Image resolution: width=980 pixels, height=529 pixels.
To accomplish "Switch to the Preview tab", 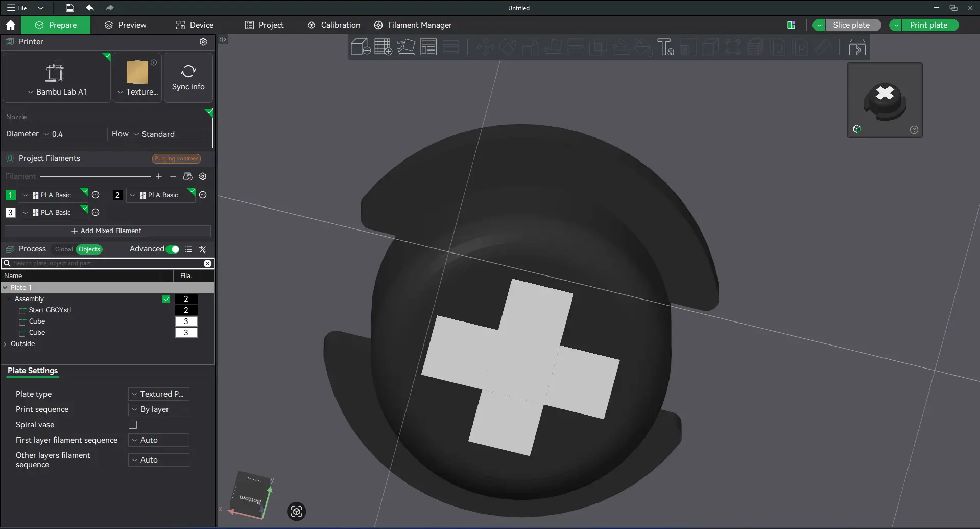I will coord(125,25).
